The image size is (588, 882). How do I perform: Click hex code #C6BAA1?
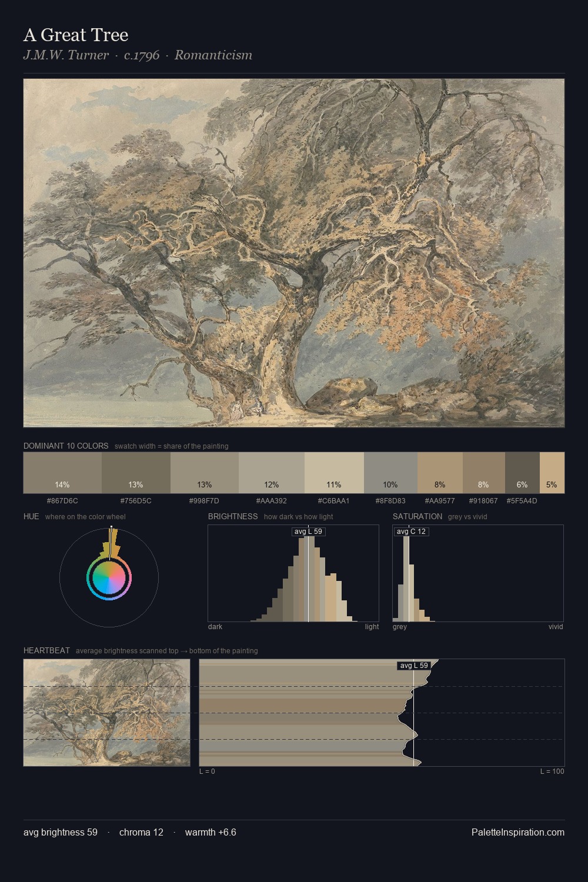point(334,501)
